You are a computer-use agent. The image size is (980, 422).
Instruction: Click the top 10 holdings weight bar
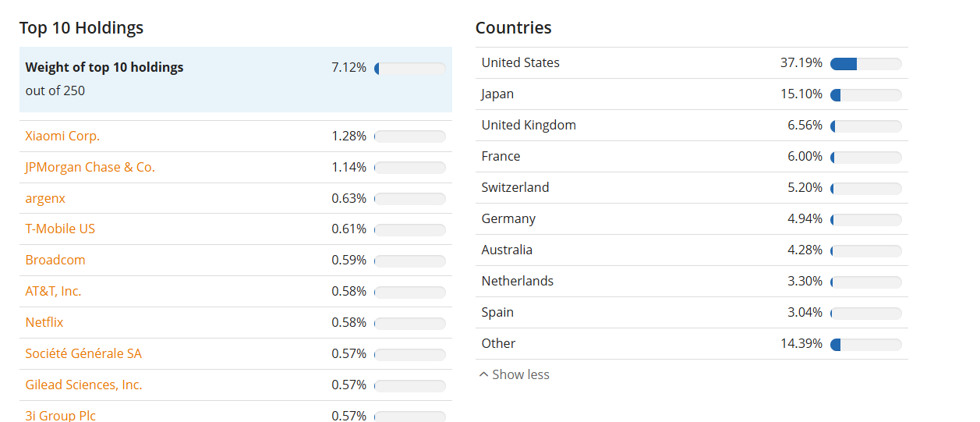point(410,69)
